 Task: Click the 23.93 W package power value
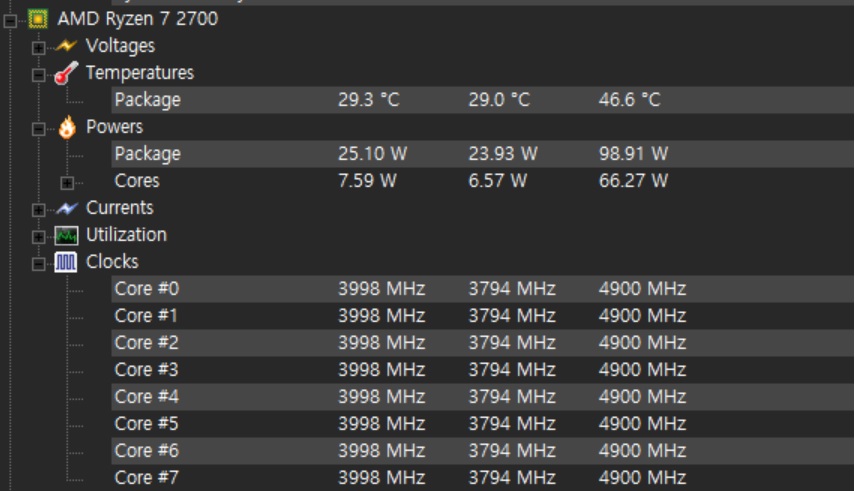[503, 154]
